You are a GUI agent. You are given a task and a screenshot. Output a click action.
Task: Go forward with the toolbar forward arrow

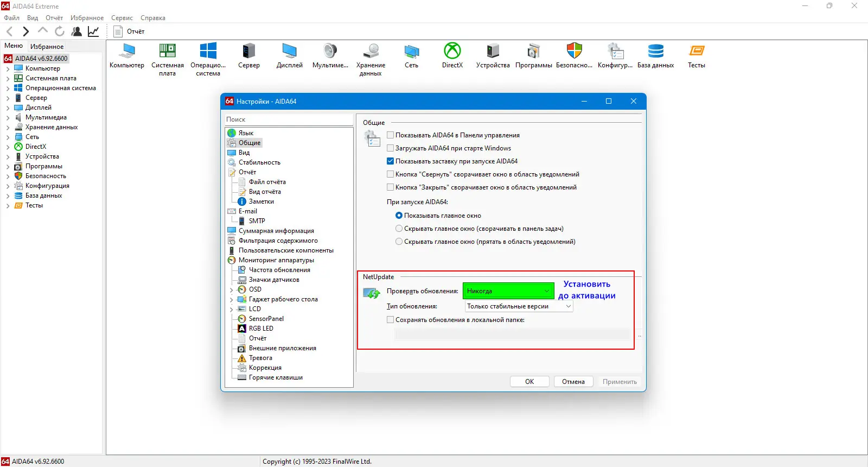tap(25, 31)
